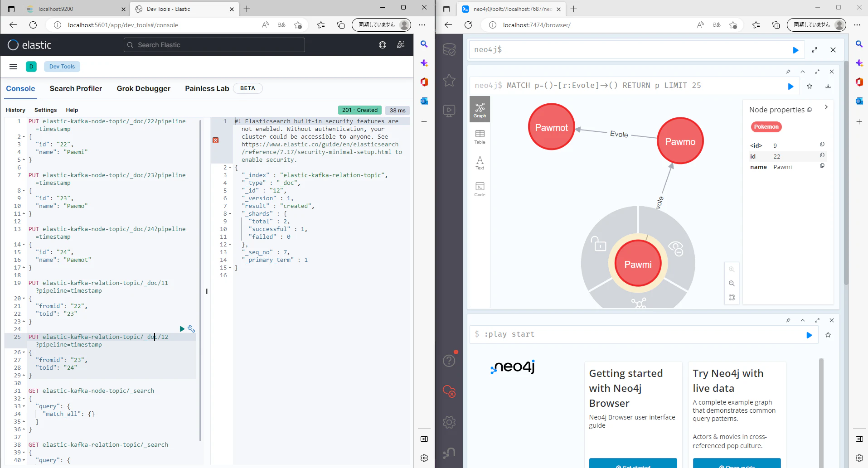Save the MATCH query as favorite
This screenshot has height=468, width=868.
pos(810,86)
